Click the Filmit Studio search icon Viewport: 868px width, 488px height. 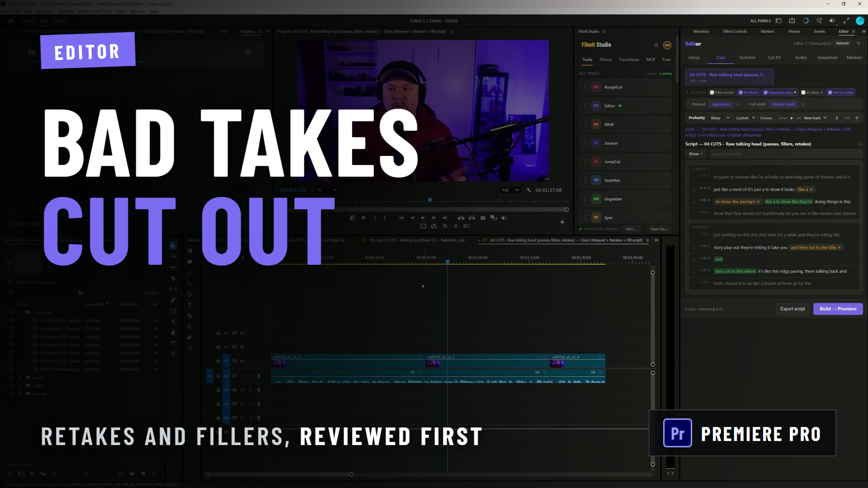click(656, 45)
